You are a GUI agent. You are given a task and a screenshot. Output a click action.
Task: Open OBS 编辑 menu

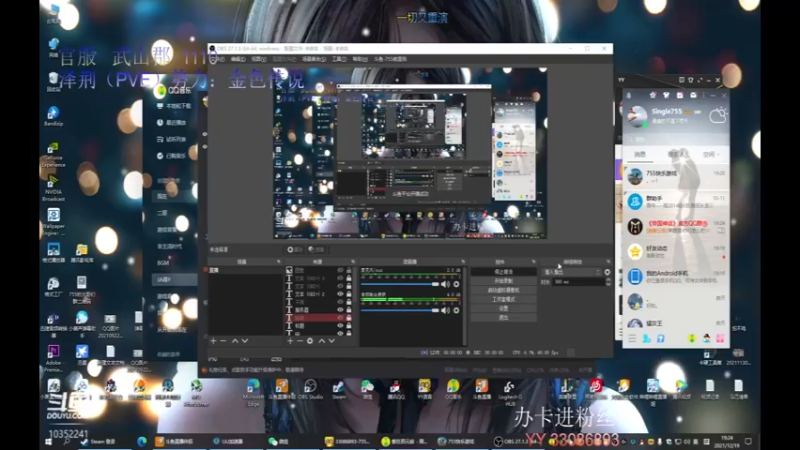tap(238, 59)
